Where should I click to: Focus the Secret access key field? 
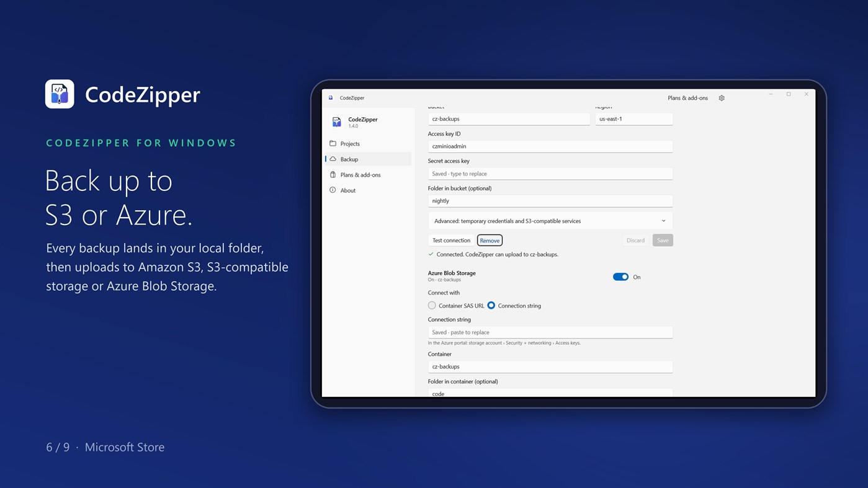tap(550, 174)
